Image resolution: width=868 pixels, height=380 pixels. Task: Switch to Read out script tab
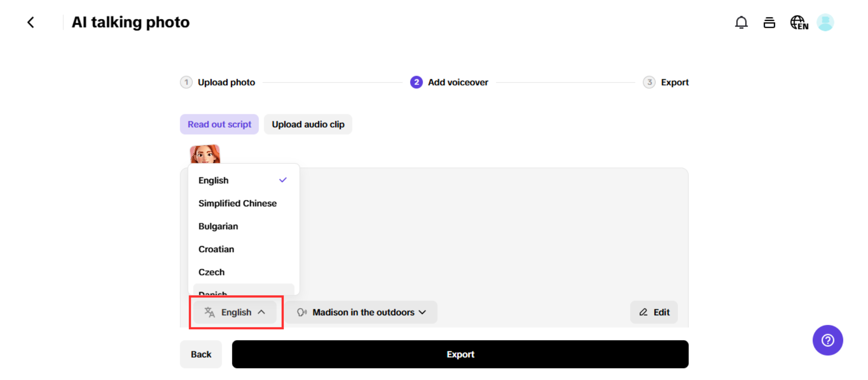(219, 124)
